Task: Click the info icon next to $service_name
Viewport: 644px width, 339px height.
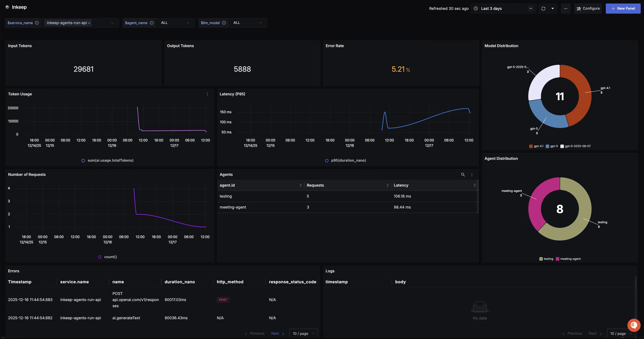Action: 37,23
